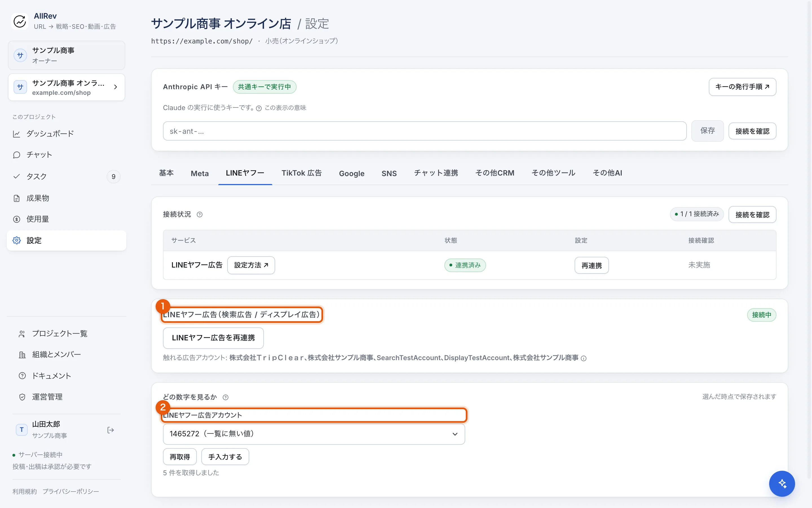Open Settings (設定) gear item
Screen dimensions: 812x508
pyautogui.click(x=67, y=240)
